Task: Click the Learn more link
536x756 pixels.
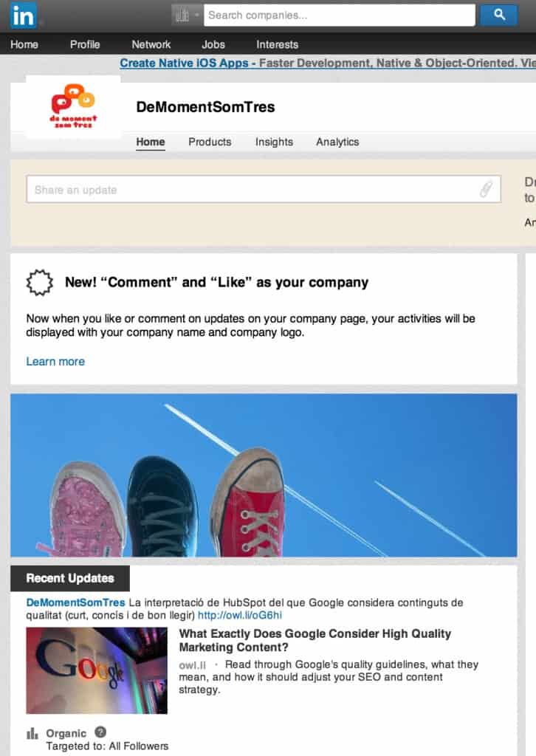Action: [55, 362]
